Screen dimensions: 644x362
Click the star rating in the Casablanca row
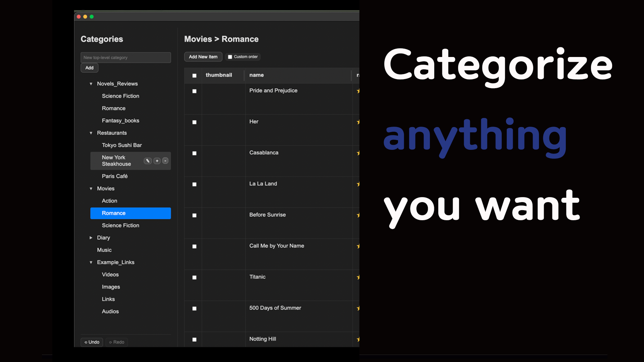(x=358, y=153)
